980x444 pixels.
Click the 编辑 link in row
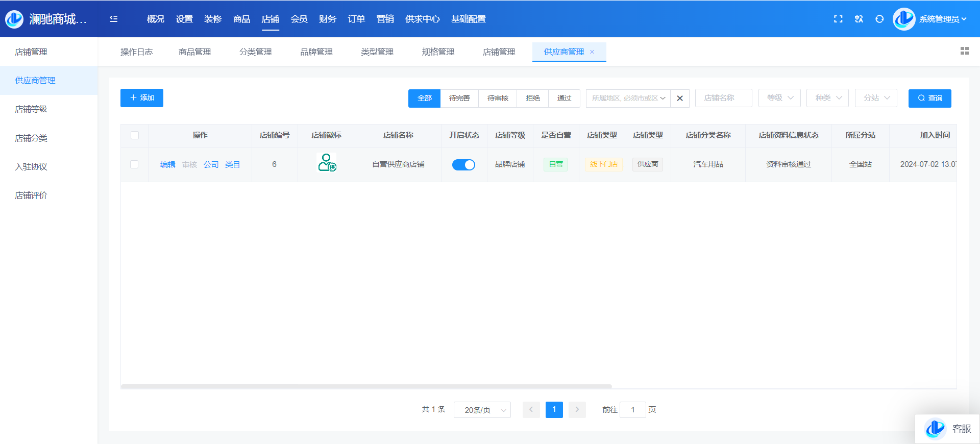[167, 164]
